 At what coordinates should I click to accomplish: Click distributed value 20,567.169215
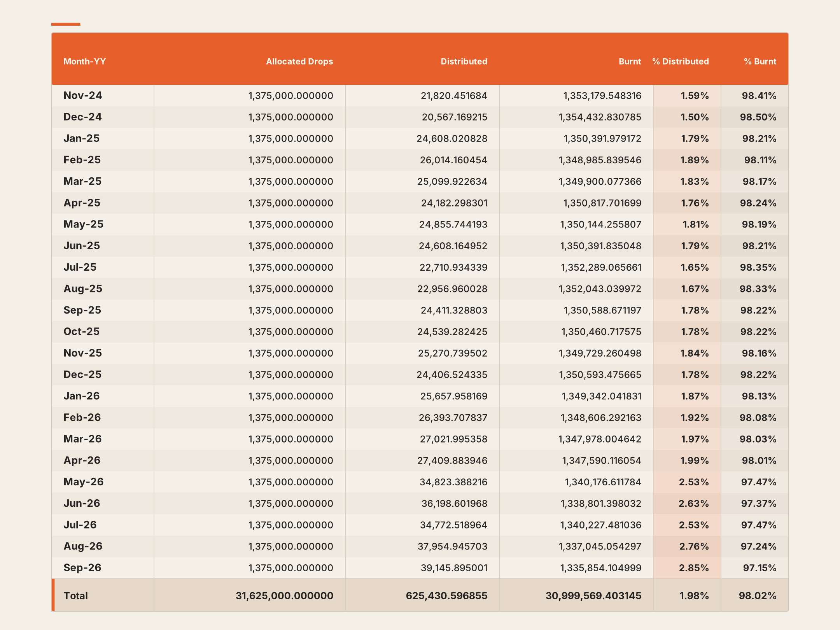[455, 117]
